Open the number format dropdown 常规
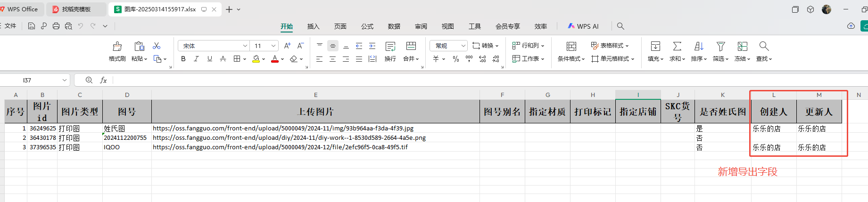Screen dimensions: 868x202 463,46
